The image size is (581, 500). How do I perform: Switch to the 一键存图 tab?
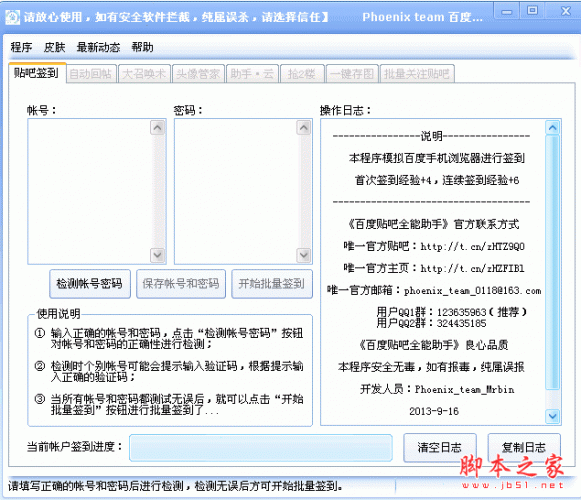tap(352, 74)
